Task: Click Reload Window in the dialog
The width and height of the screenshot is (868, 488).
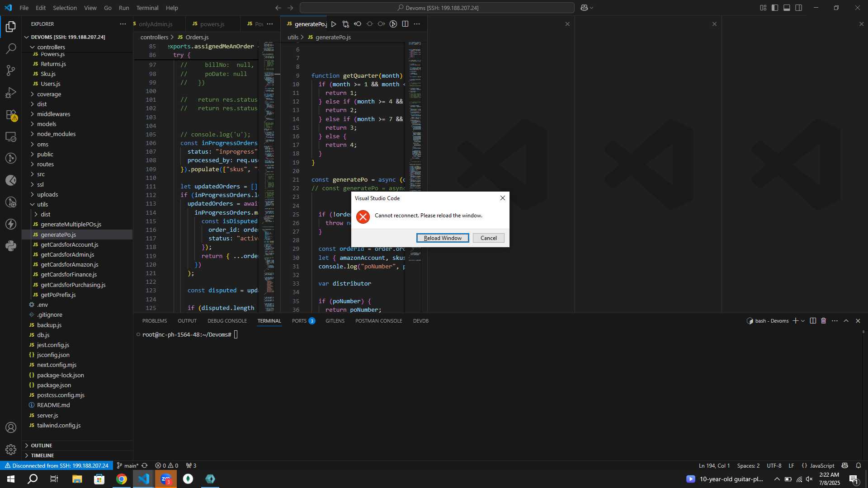Action: tap(443, 238)
